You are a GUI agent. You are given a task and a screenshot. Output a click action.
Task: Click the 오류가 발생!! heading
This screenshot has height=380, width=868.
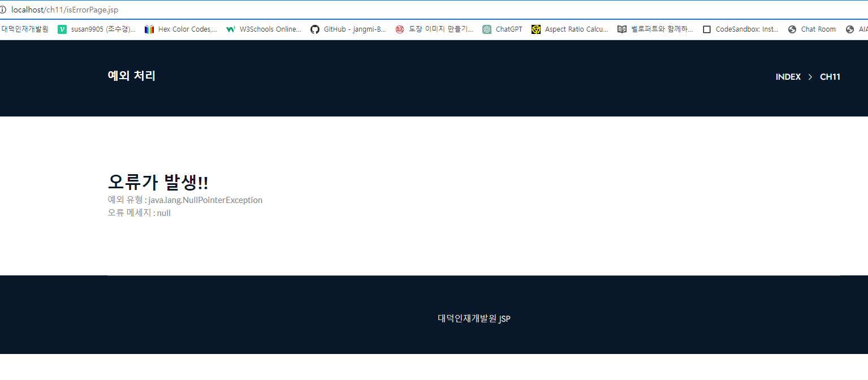(x=158, y=182)
